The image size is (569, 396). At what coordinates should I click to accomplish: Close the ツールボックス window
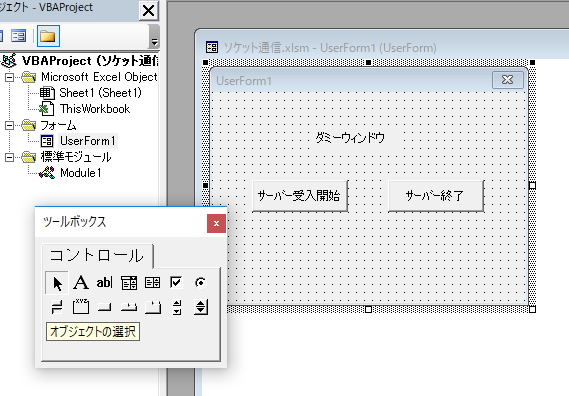pos(216,223)
